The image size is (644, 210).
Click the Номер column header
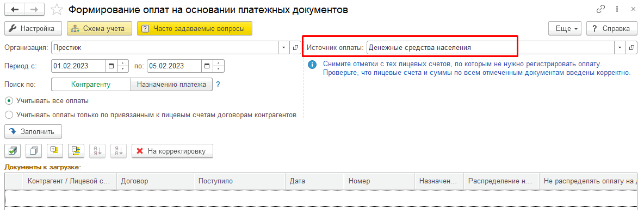point(380,181)
